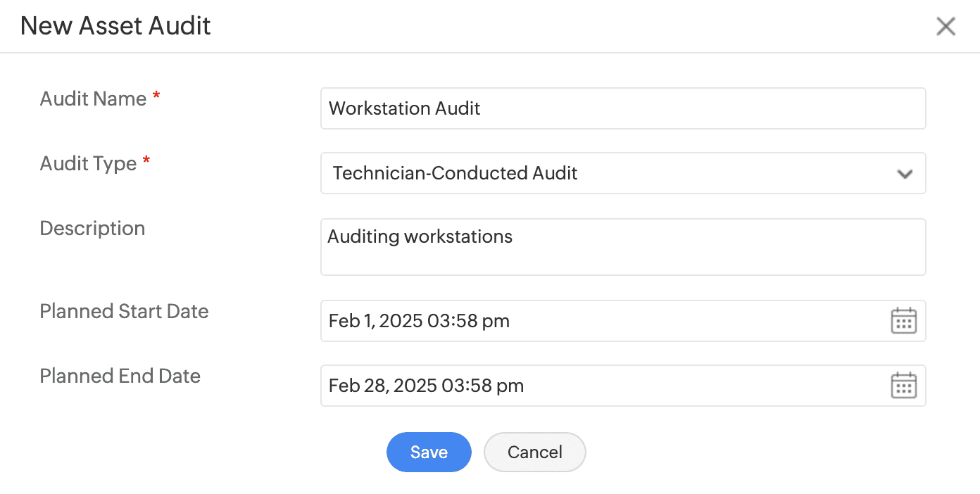Click the Audit Type field label
Viewport: 980px width, 494px height.
[x=88, y=163]
